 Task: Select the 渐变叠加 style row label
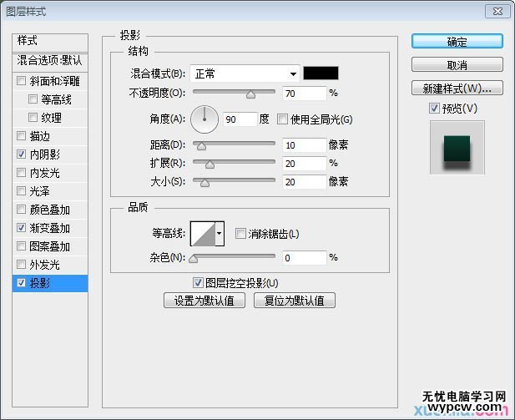pos(49,228)
